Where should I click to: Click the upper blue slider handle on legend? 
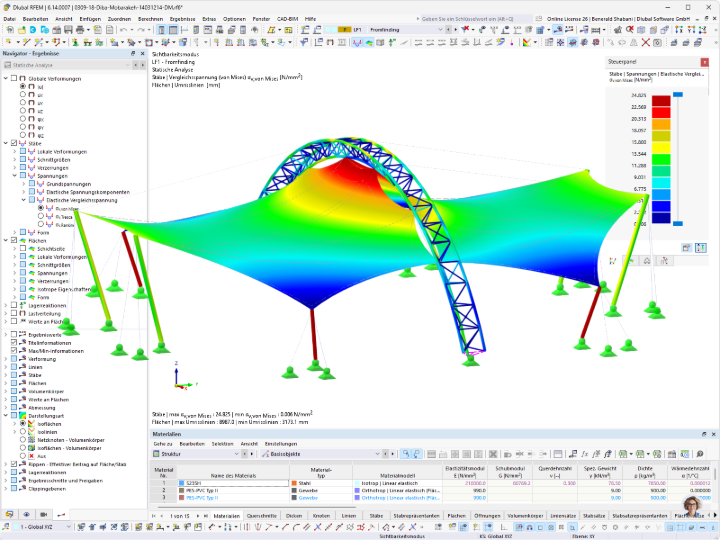678,94
